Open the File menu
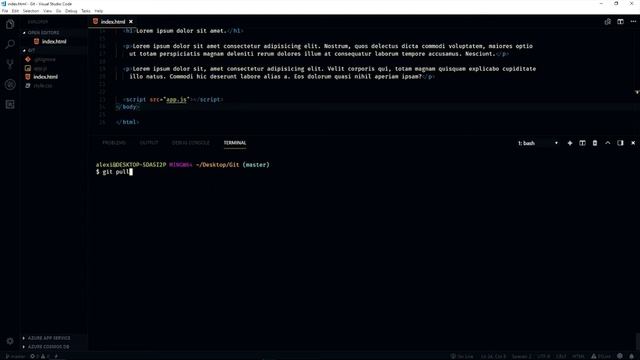 coord(5,11)
